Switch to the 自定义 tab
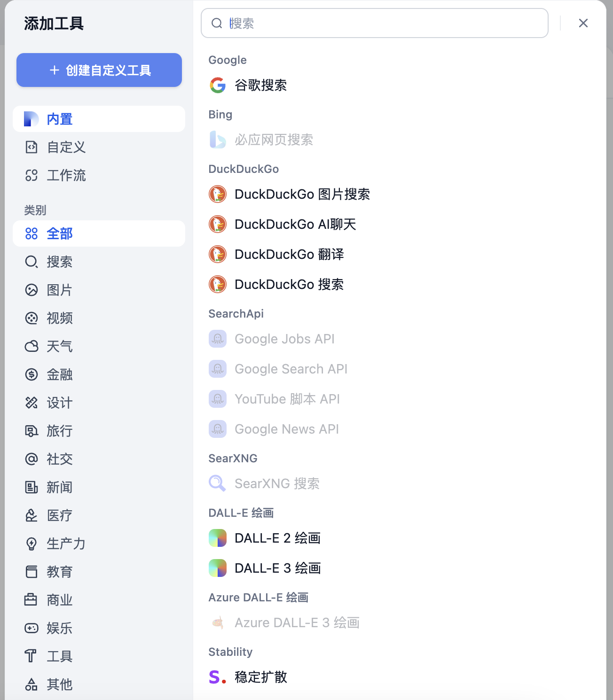 coord(66,147)
